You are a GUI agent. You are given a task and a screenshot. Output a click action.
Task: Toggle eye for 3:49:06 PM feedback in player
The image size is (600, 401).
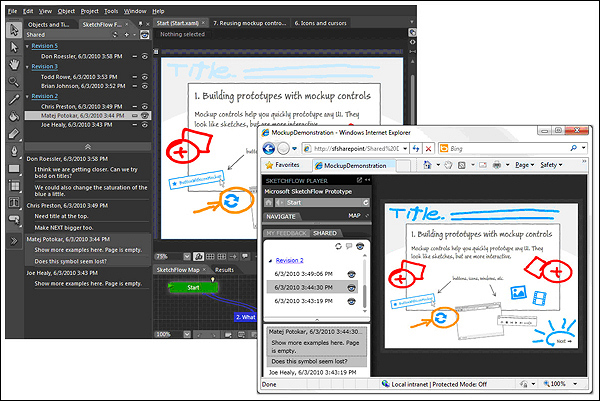coord(351,274)
